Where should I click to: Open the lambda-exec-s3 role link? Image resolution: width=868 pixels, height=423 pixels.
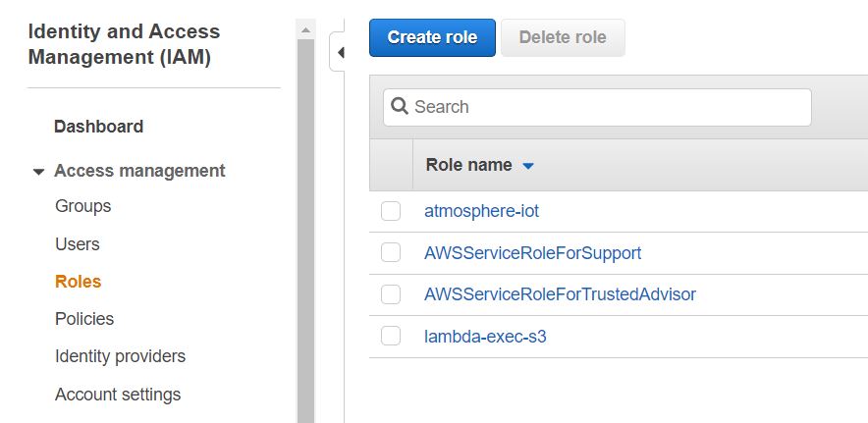[x=485, y=337]
